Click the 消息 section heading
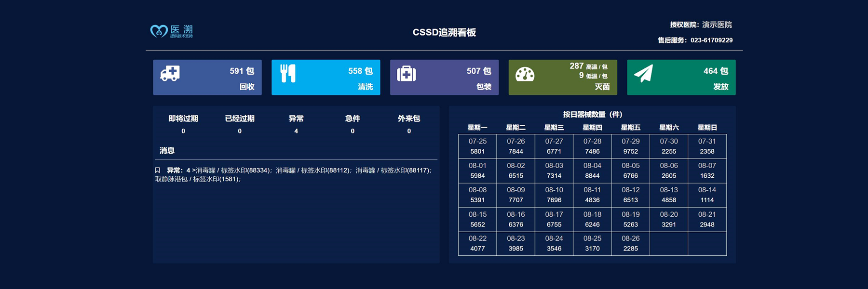Screen dimensions: 868x289 [x=167, y=151]
